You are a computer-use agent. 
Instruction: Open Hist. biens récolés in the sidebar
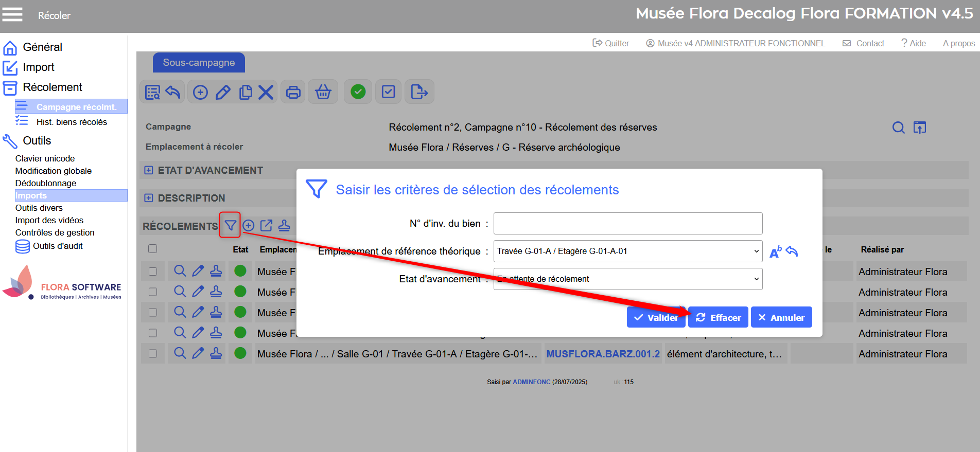[72, 122]
